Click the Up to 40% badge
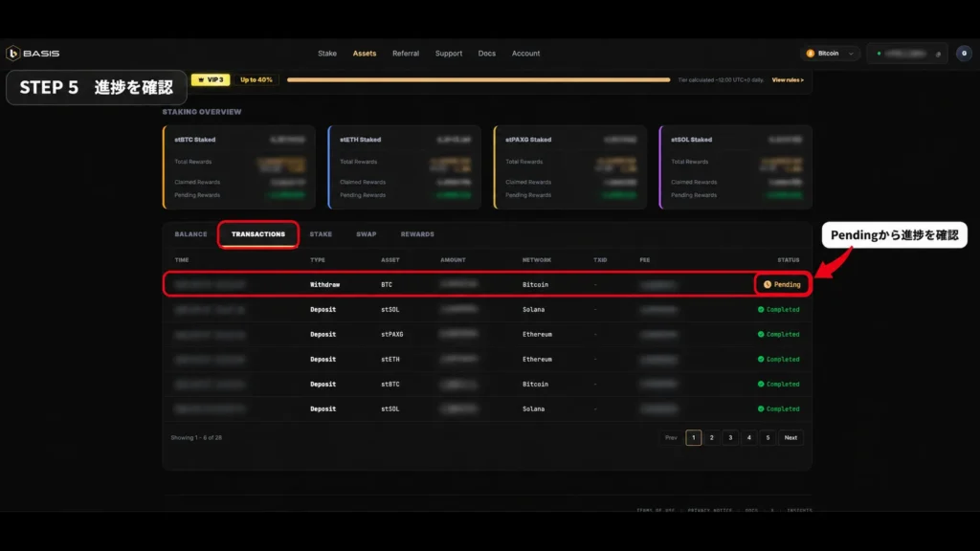Image resolution: width=980 pixels, height=551 pixels. click(256, 80)
